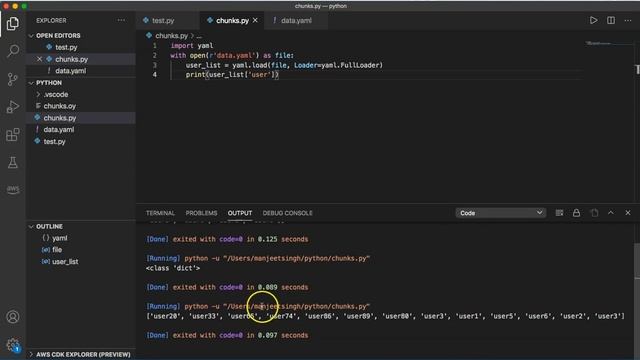
Task: Expand the .vscode folder
Action: pyautogui.click(x=56, y=94)
